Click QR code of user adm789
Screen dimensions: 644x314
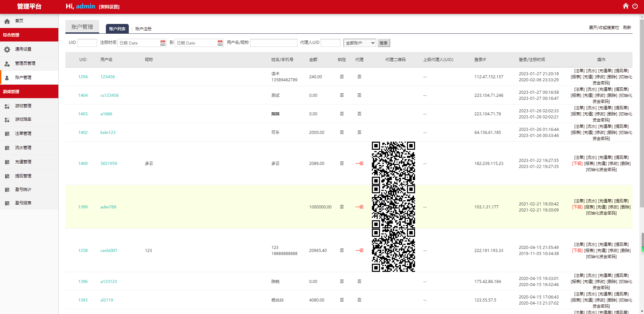[x=393, y=207]
